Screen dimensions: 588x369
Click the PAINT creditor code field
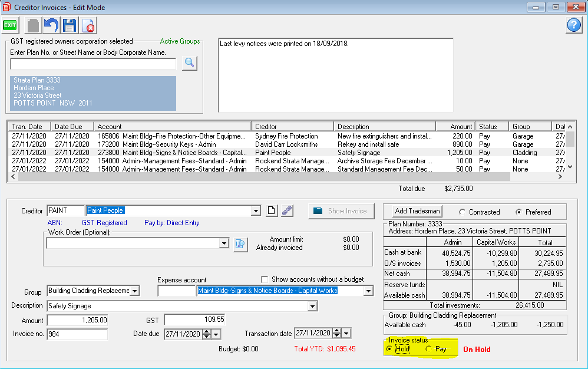(65, 210)
